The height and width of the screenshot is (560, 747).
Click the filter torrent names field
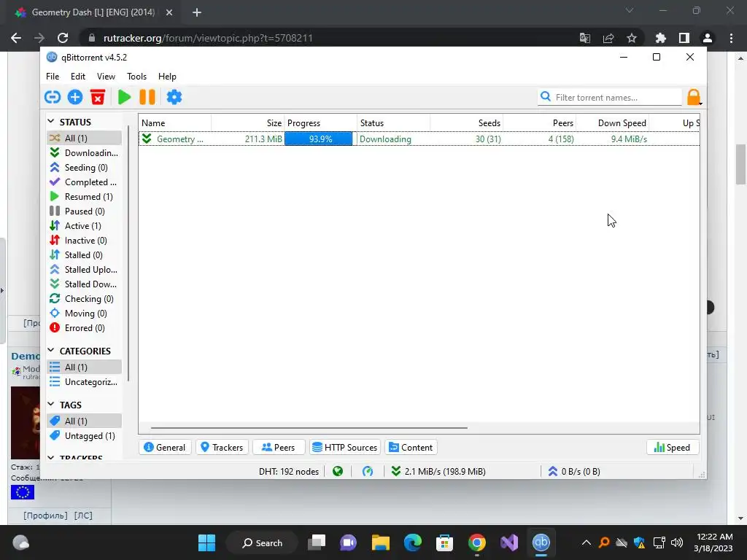610,97
